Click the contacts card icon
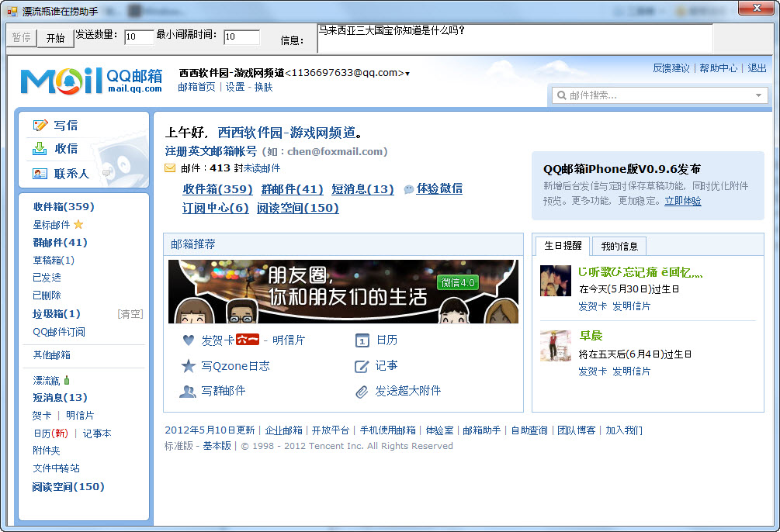Viewport: 780px width, 532px height. (x=40, y=174)
